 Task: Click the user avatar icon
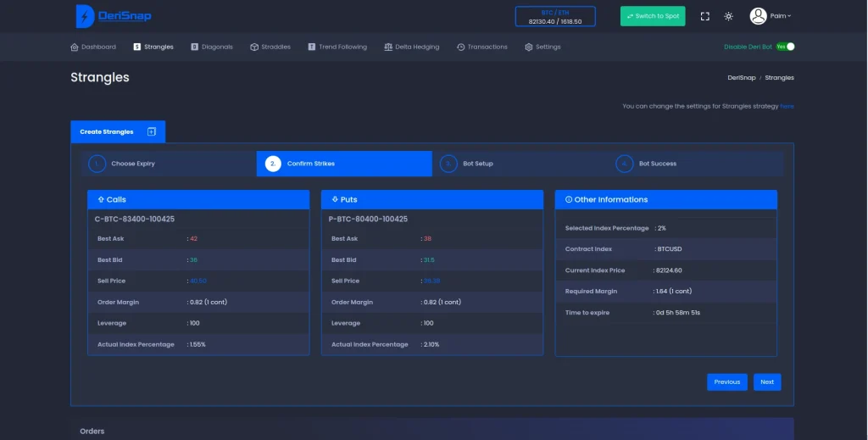[x=758, y=16]
